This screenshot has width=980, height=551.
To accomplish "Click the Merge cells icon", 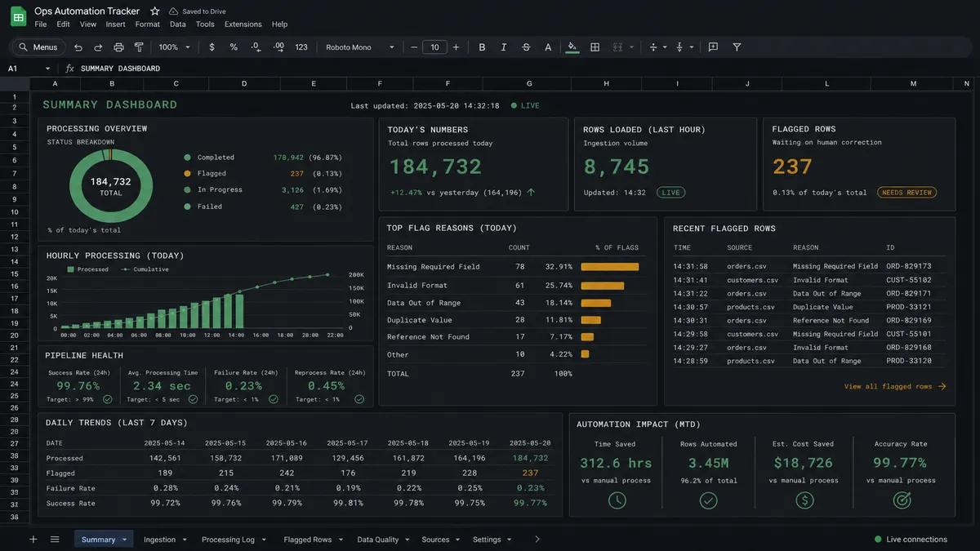I will click(617, 47).
